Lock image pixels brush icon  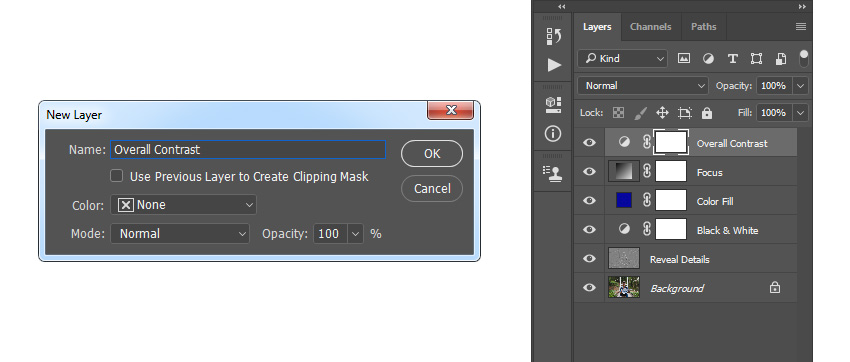tap(640, 113)
